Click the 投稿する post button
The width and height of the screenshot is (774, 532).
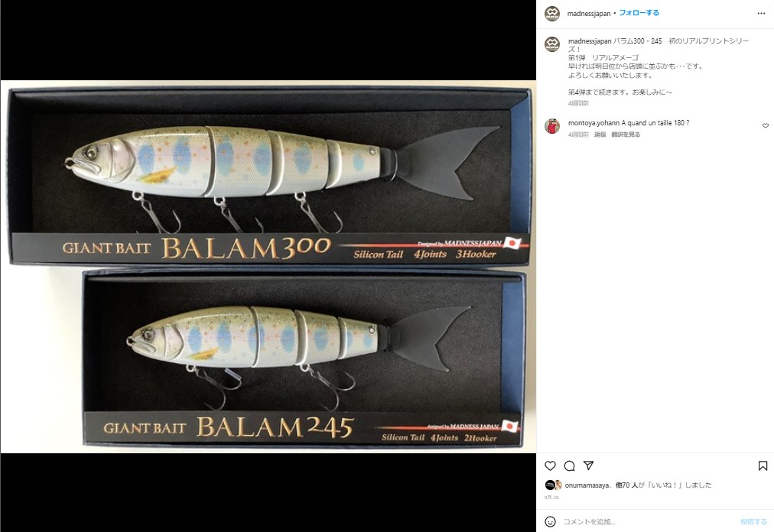(753, 521)
